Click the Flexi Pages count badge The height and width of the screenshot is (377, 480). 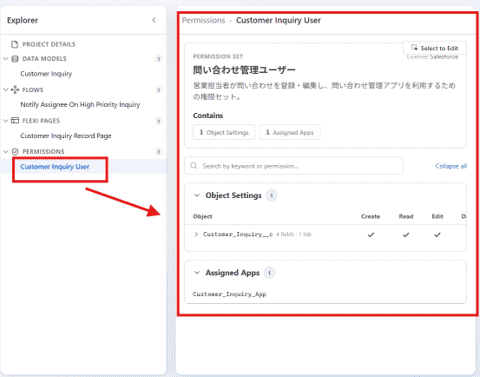159,121
